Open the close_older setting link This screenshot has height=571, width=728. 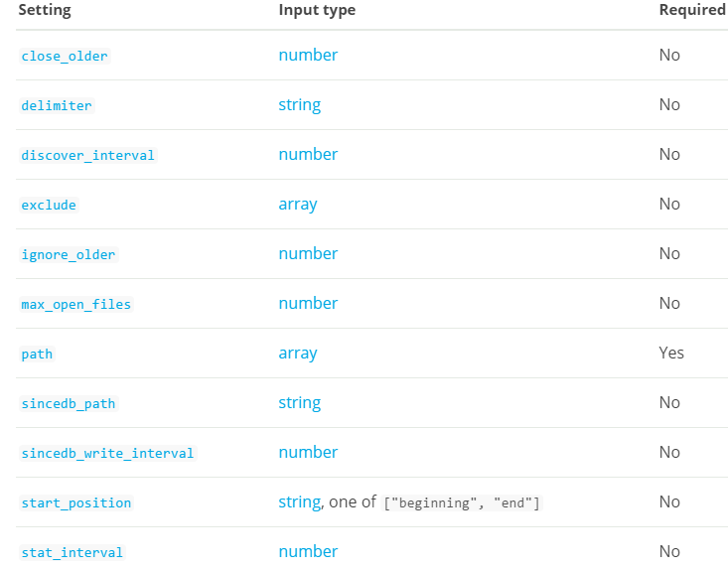pos(65,57)
